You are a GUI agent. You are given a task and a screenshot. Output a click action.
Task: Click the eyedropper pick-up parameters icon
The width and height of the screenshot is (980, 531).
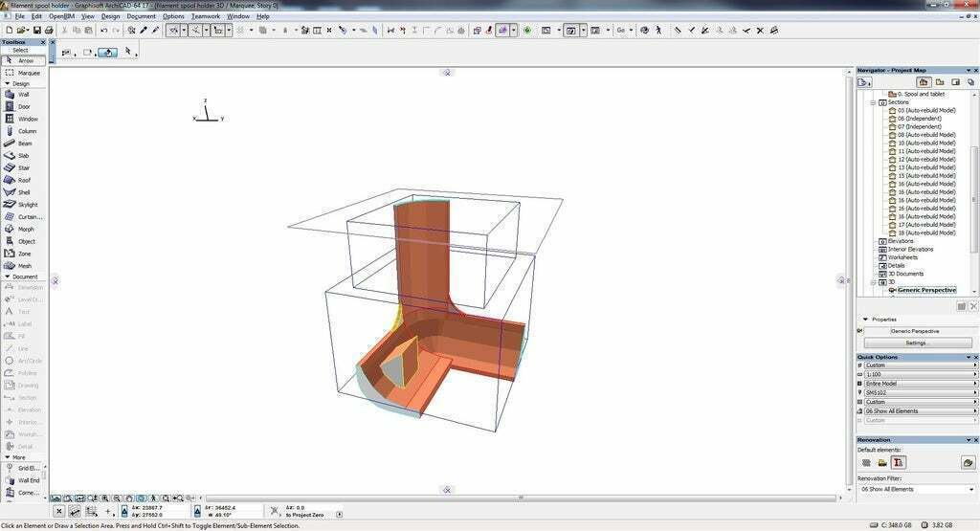[x=144, y=30]
